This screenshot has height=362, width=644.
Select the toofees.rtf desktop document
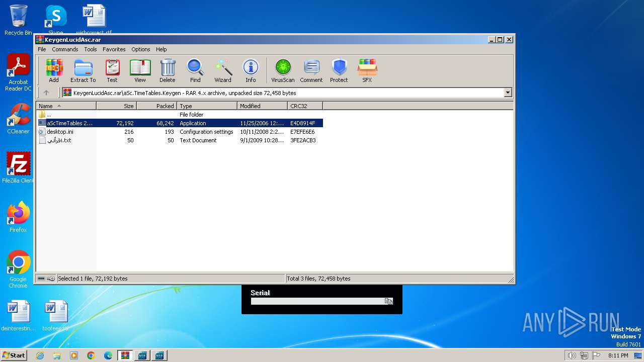(x=56, y=316)
